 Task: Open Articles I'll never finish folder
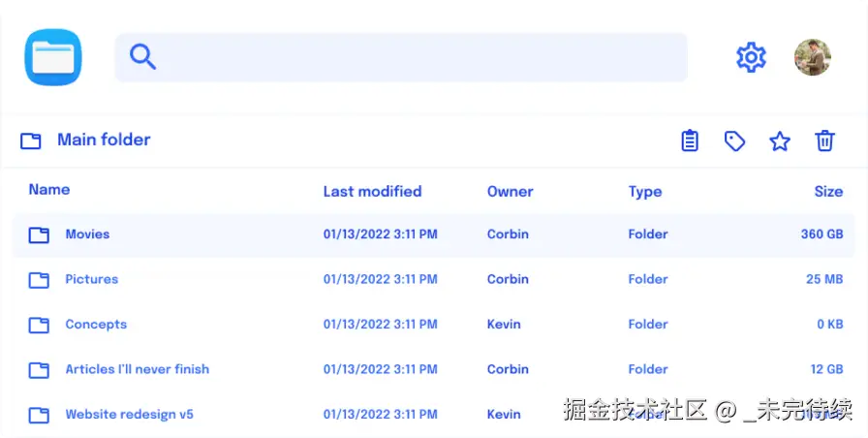[x=137, y=369]
